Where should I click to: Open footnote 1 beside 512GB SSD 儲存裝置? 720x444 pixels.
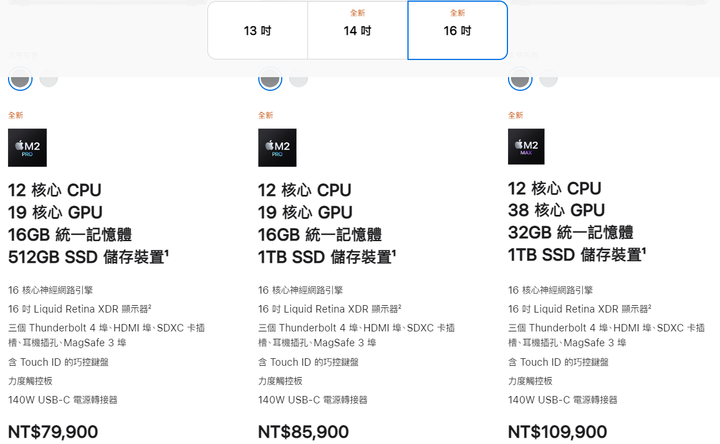(x=166, y=252)
